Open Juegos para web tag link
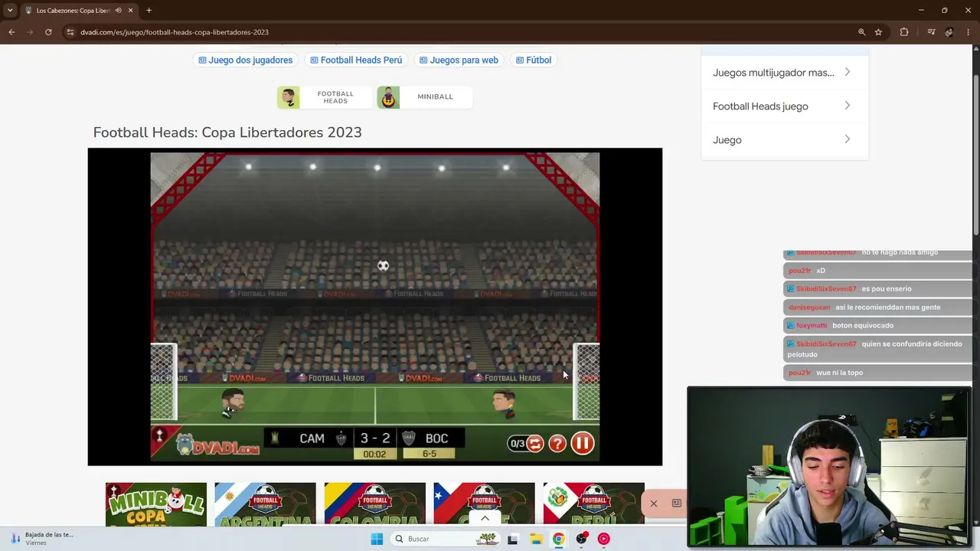 tap(459, 60)
